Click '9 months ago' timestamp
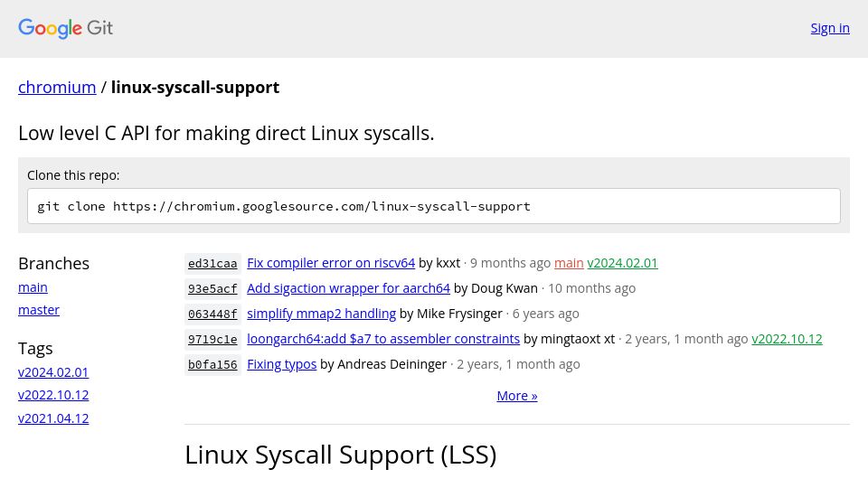 [x=510, y=263]
